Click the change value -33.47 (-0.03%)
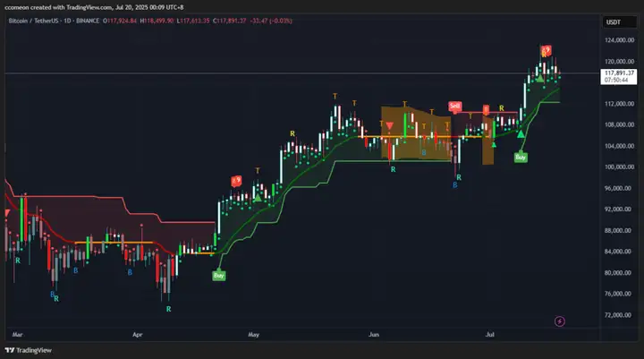644x359 pixels. (271, 21)
